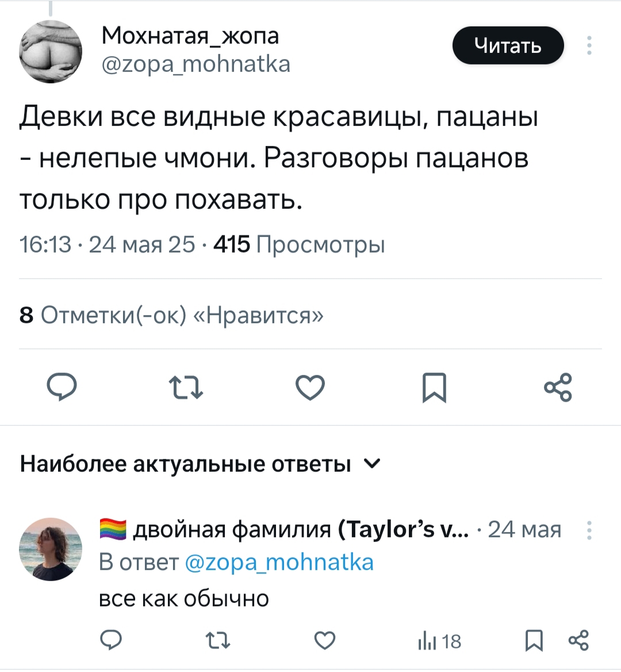
Task: Open main tweet's three-dot menu
Action: [589, 45]
